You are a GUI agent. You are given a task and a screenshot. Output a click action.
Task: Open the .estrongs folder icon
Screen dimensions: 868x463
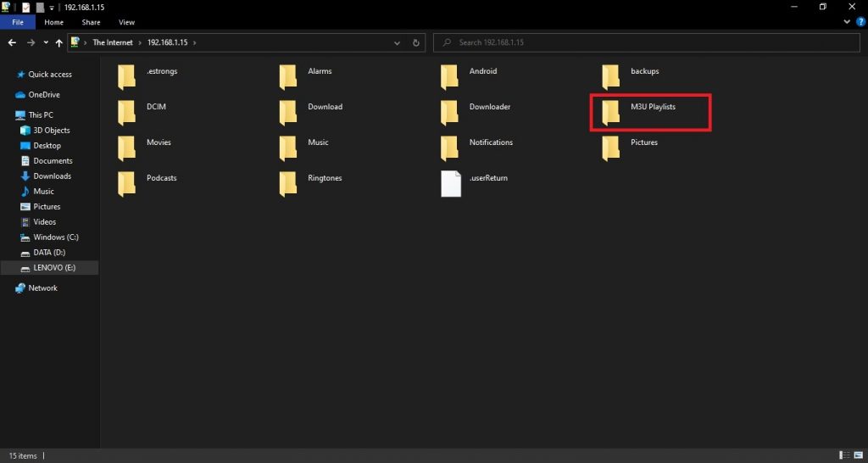coord(126,77)
